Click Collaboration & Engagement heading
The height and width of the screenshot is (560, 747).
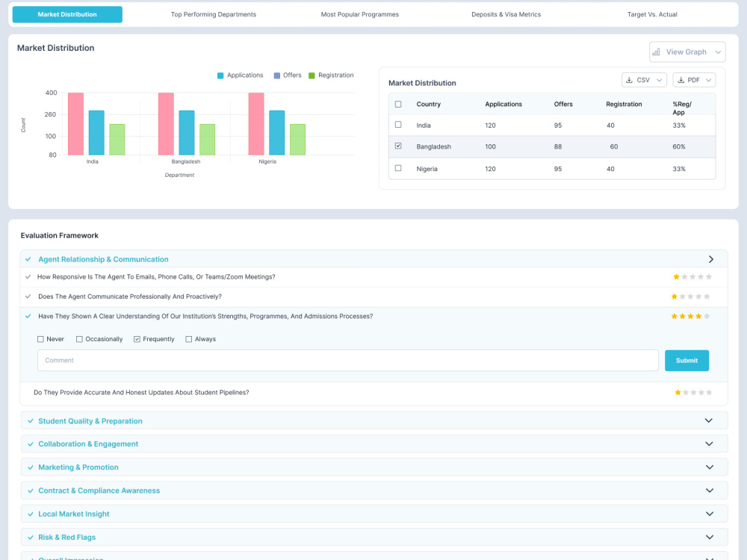[x=88, y=444]
